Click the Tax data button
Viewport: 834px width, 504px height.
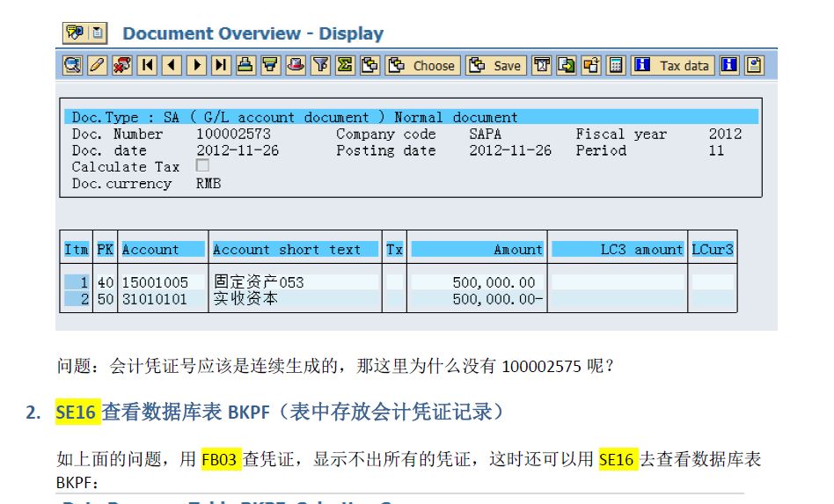pyautogui.click(x=673, y=65)
